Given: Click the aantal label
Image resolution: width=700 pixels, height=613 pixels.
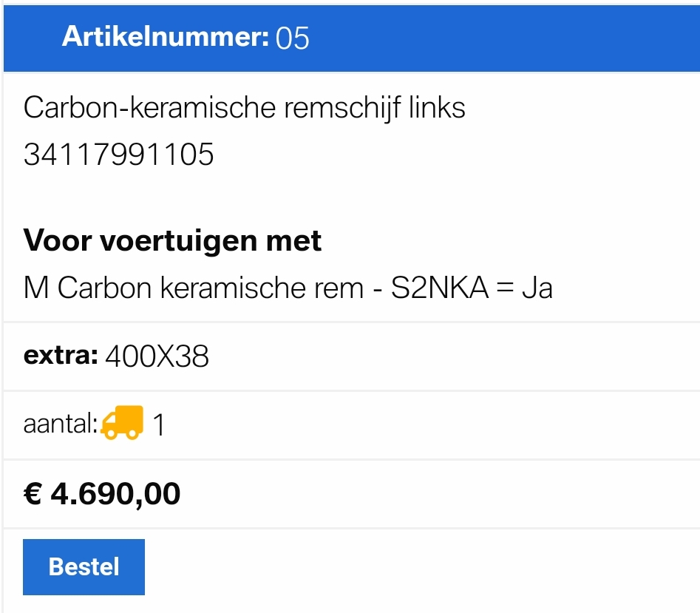Looking at the screenshot, I should (61, 423).
